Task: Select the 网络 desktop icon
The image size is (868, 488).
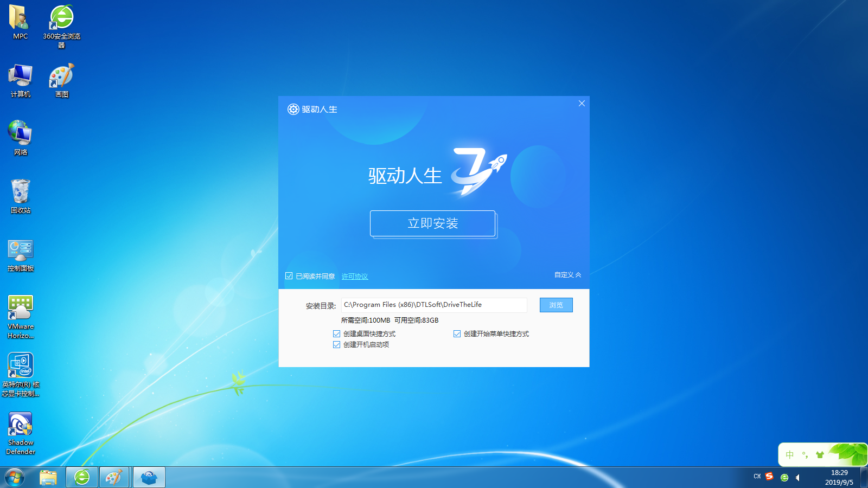Action: [x=20, y=138]
